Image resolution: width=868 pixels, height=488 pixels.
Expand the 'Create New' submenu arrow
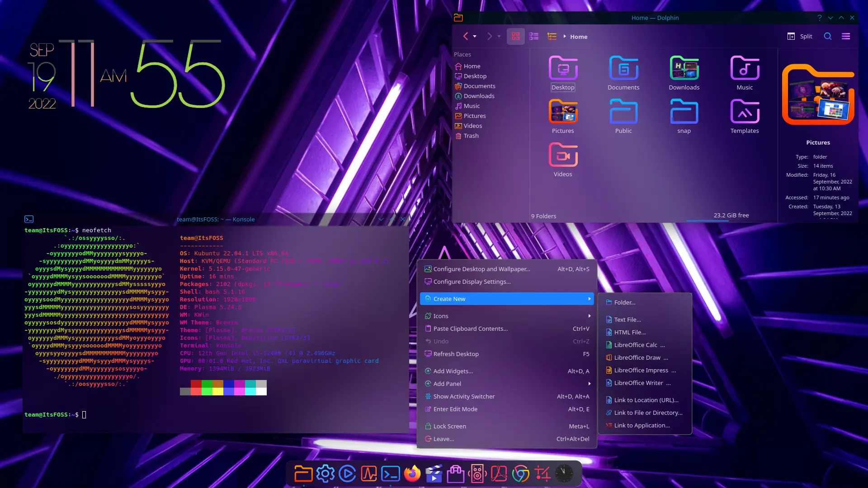[589, 299]
